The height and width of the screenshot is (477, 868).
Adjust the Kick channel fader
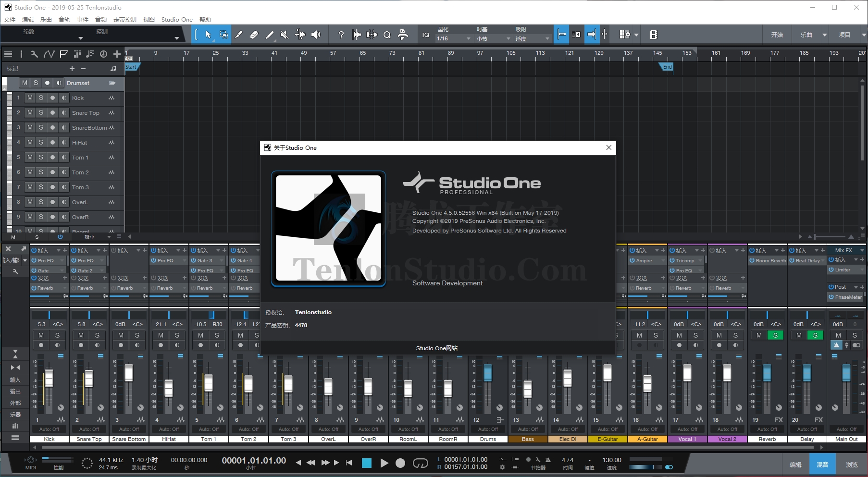point(49,379)
